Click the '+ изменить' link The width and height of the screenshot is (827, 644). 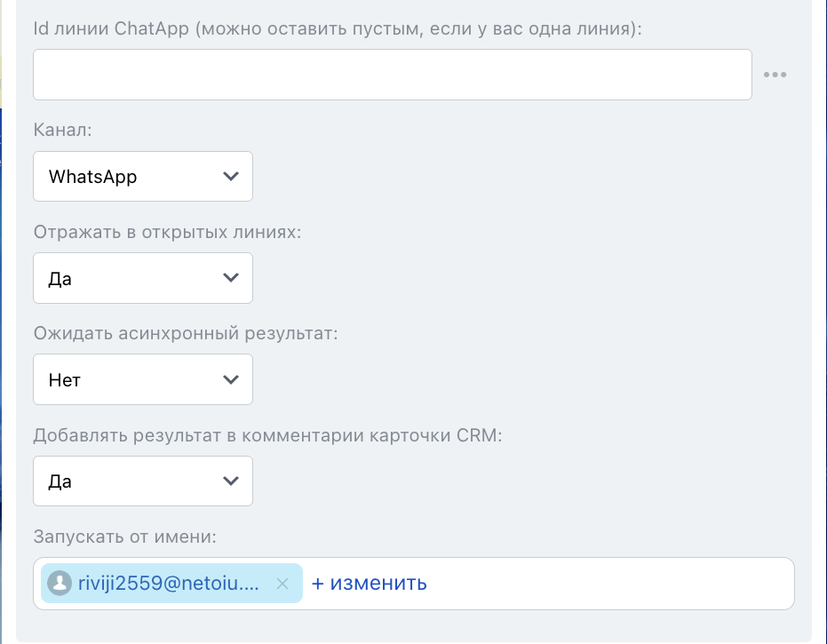370,584
